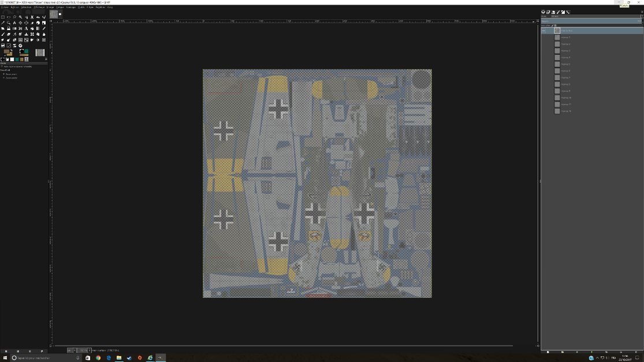The width and height of the screenshot is (644, 362).
Task: Click the active image thumbnail in toolbox
Action: (x=40, y=53)
